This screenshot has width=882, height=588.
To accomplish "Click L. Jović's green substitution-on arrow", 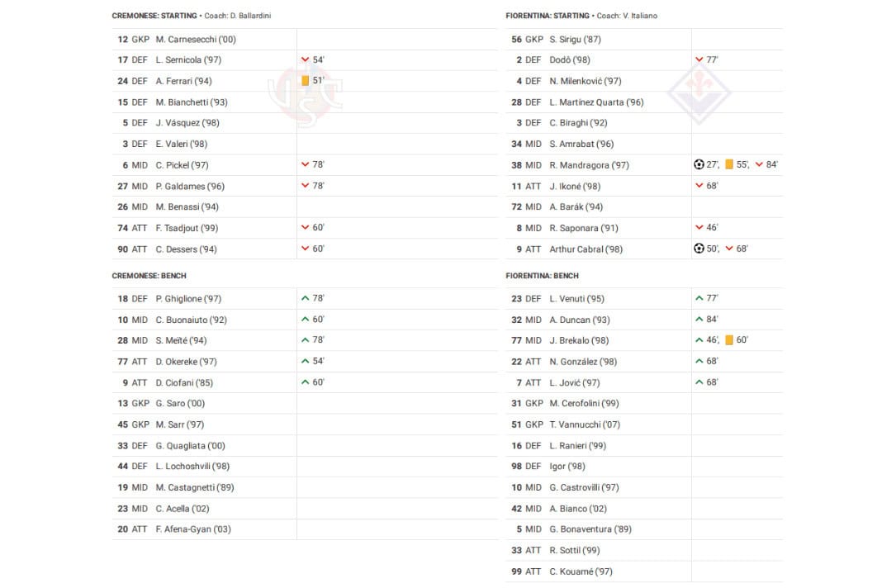I will click(699, 382).
